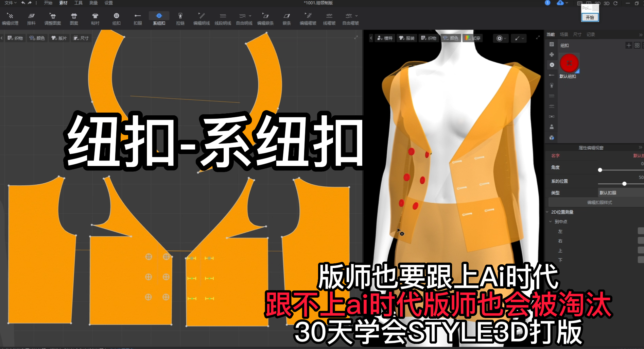The width and height of the screenshot is (644, 349).
Task: Select the 编辑褶皱 (edit pucker) tool
Action: (x=308, y=19)
